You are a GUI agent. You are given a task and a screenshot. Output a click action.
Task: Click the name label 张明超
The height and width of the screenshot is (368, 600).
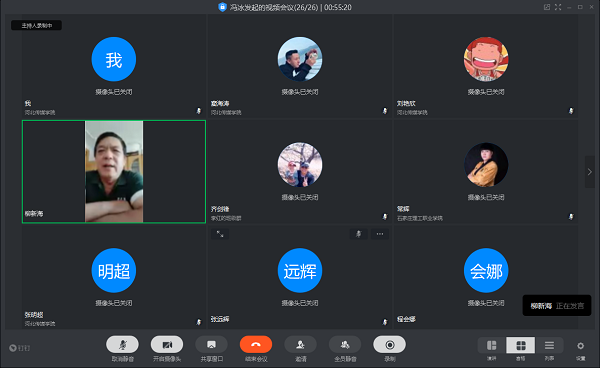[x=34, y=315]
